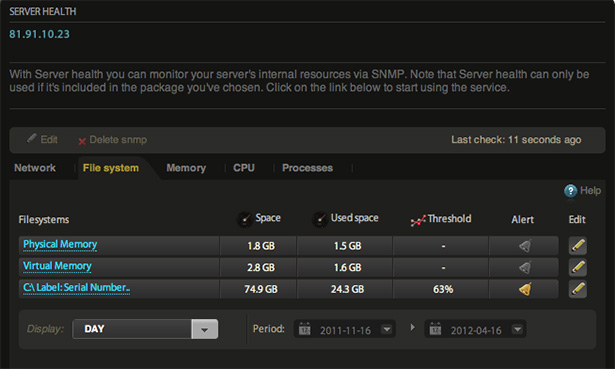The width and height of the screenshot is (615, 369).
Task: Click the Last check: 11 seconds ago text
Action: (516, 140)
